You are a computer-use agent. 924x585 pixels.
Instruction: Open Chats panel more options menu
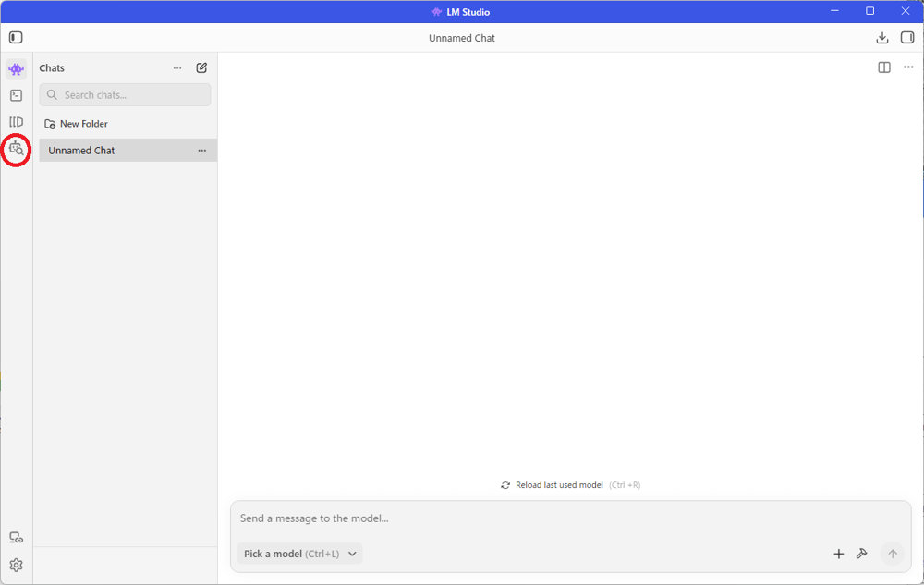click(x=177, y=68)
